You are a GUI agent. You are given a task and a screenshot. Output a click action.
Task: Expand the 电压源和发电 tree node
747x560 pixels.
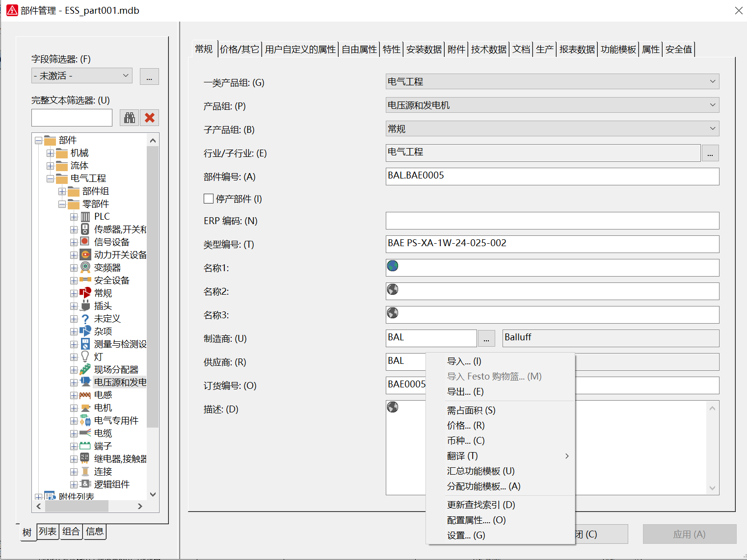pos(74,382)
